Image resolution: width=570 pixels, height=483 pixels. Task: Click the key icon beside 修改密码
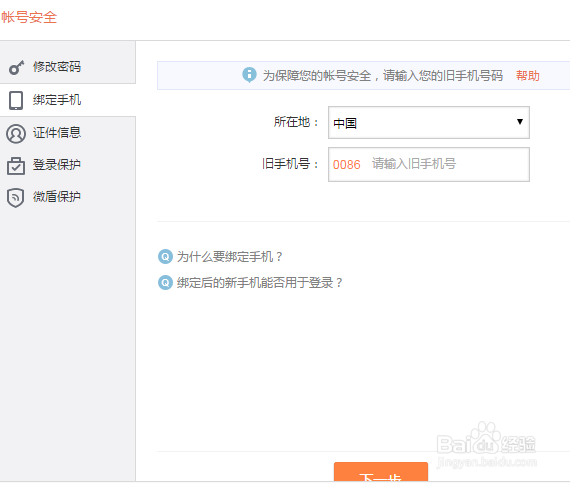pos(16,68)
